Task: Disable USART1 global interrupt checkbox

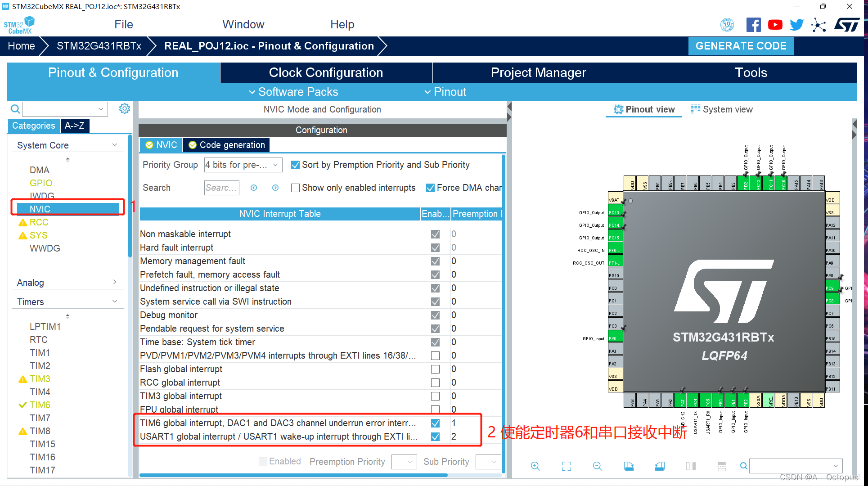Action: coord(435,436)
